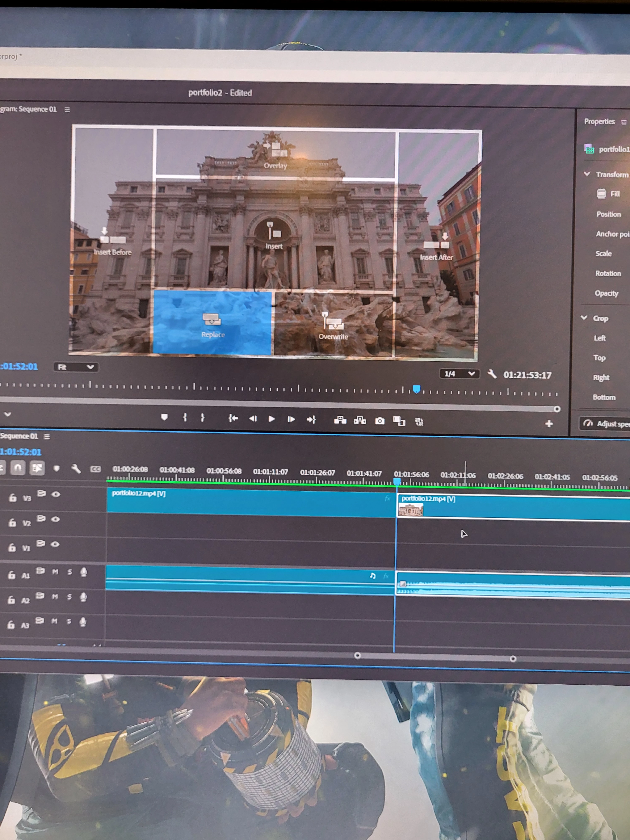This screenshot has width=630, height=840.
Task: Click the Extract button icon
Action: [x=360, y=420]
